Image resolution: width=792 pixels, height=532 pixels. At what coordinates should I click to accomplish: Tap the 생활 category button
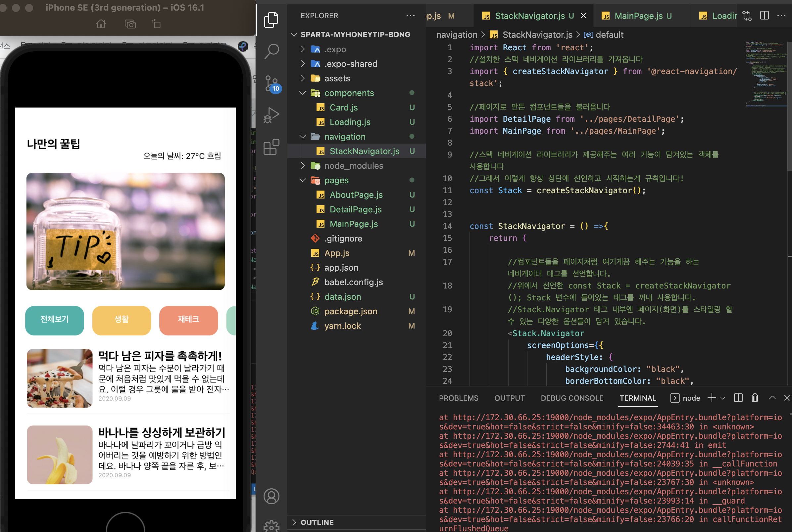pos(122,320)
